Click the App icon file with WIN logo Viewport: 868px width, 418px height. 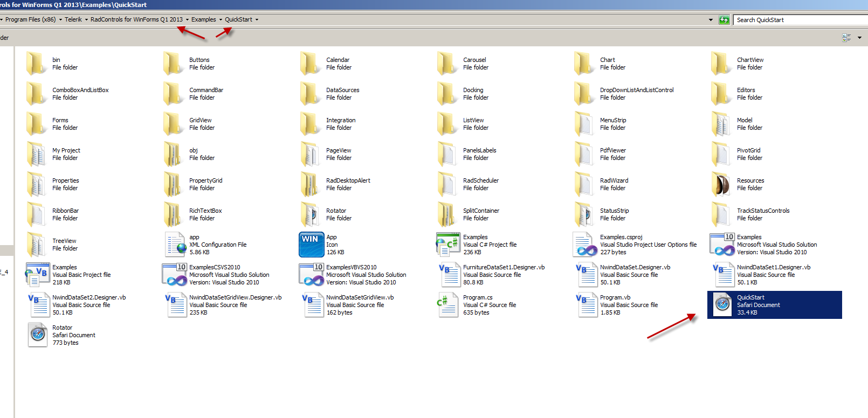click(x=312, y=245)
